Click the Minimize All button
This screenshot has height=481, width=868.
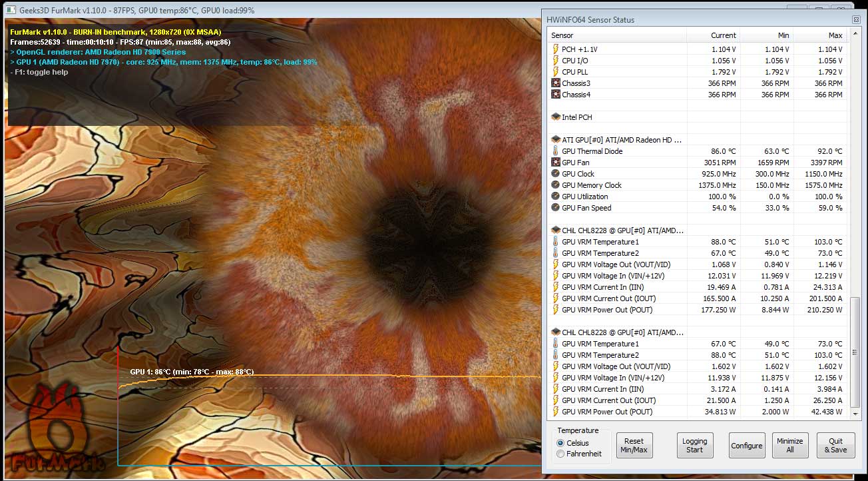pyautogui.click(x=790, y=445)
